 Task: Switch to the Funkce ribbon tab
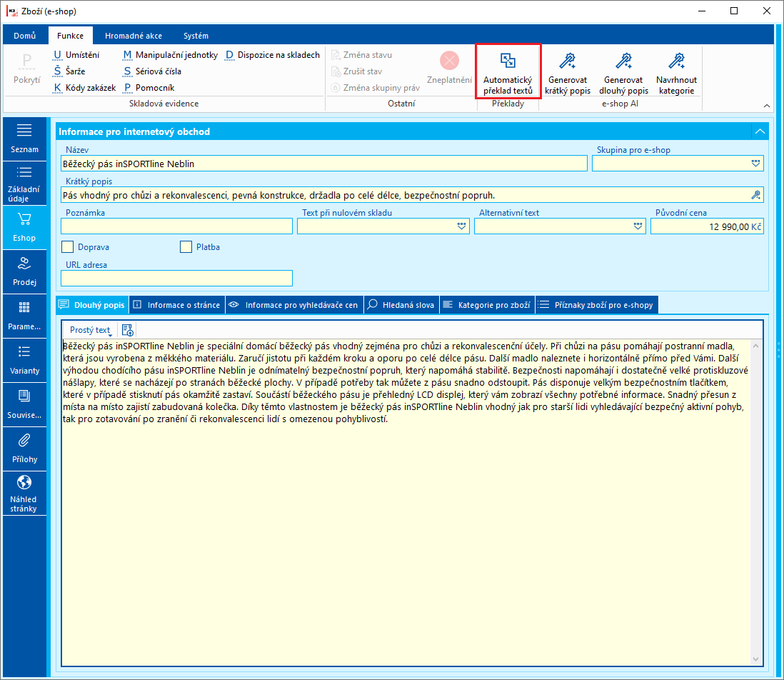[70, 36]
